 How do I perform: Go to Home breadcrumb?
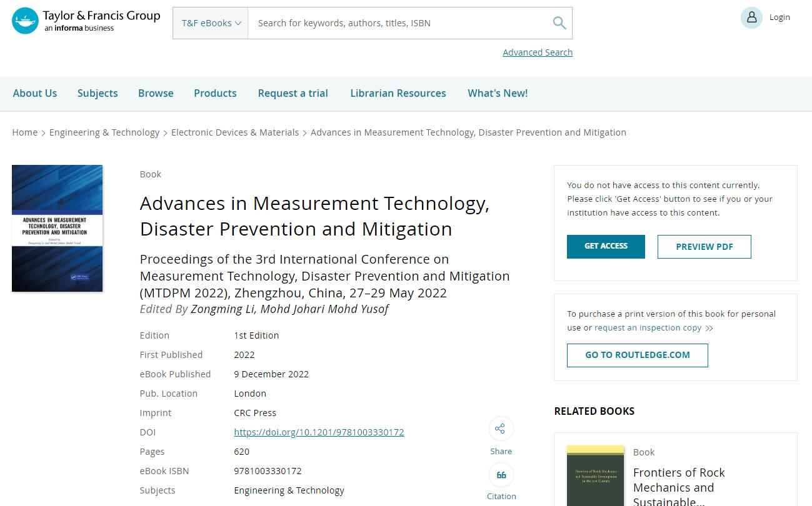(x=25, y=132)
